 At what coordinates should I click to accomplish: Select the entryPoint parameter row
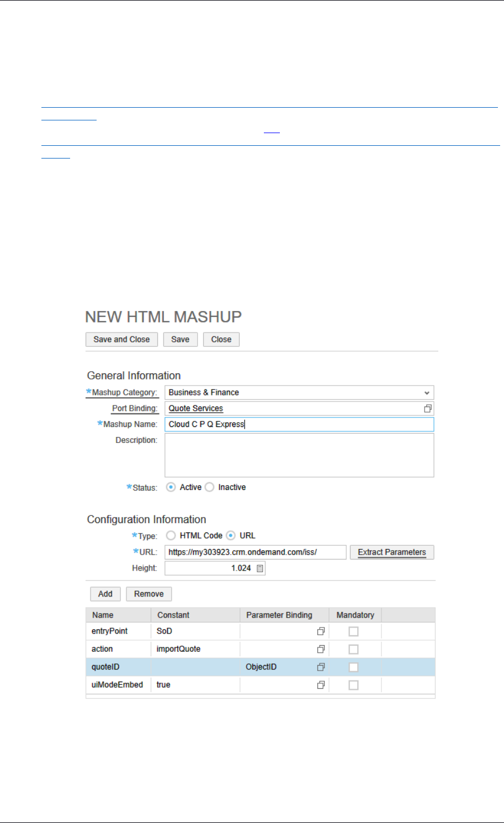[x=261, y=631]
